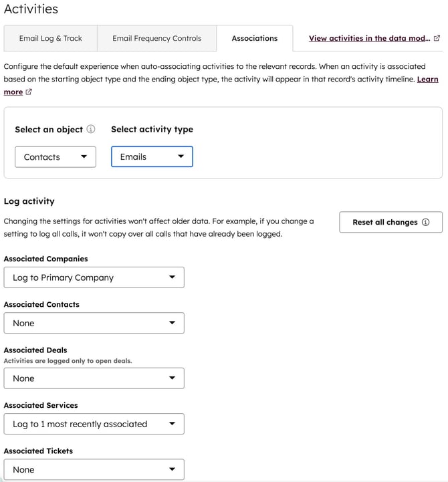Expand the Associated Tickets dropdown
Screen dimensions: 448x482
[94, 469]
